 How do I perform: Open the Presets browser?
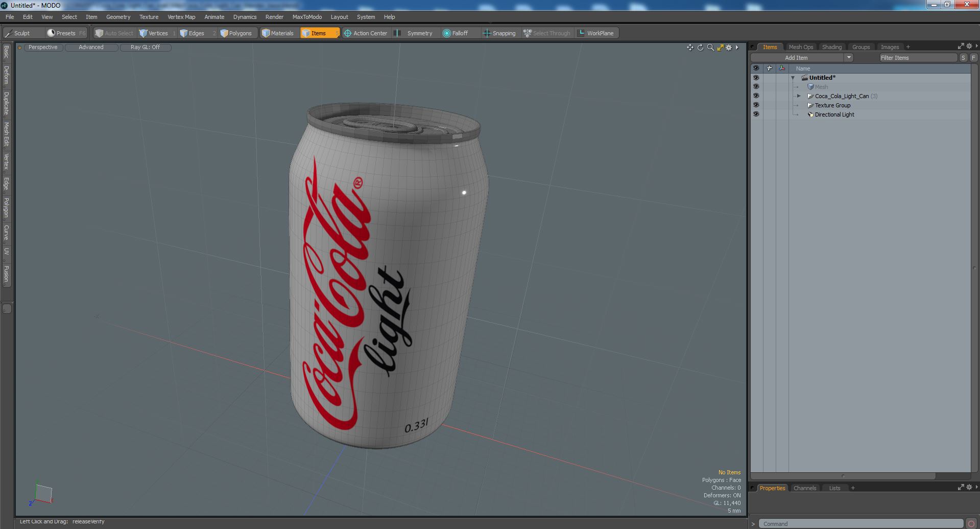coord(66,33)
